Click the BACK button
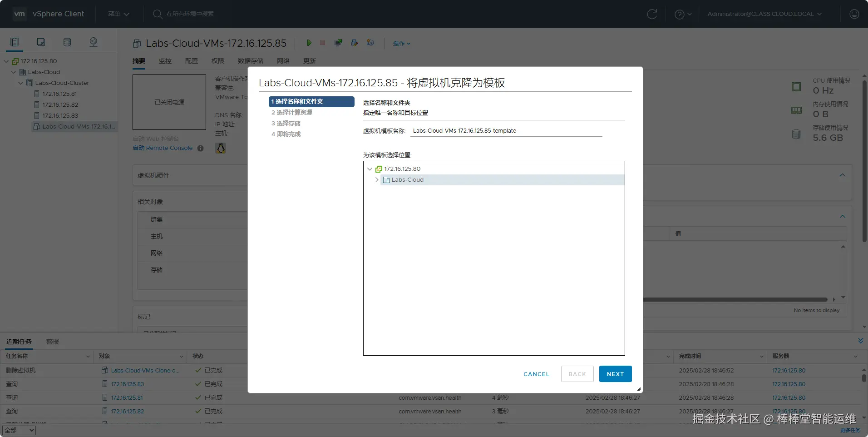 [577, 374]
